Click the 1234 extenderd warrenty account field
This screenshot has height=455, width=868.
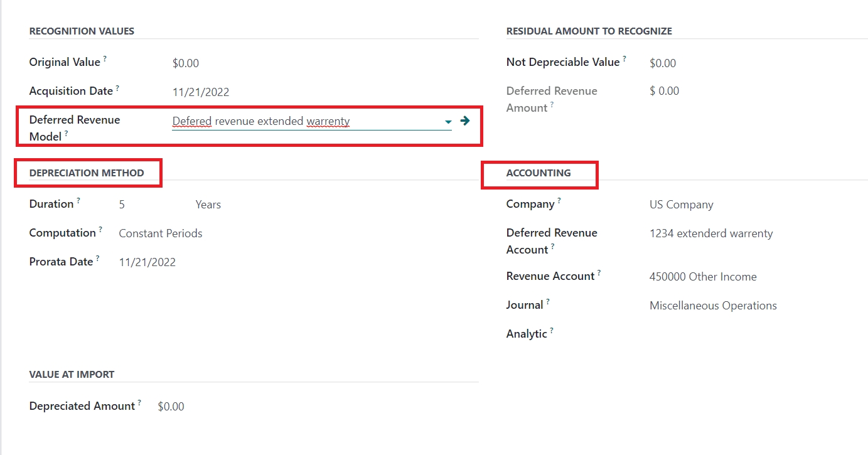point(711,233)
